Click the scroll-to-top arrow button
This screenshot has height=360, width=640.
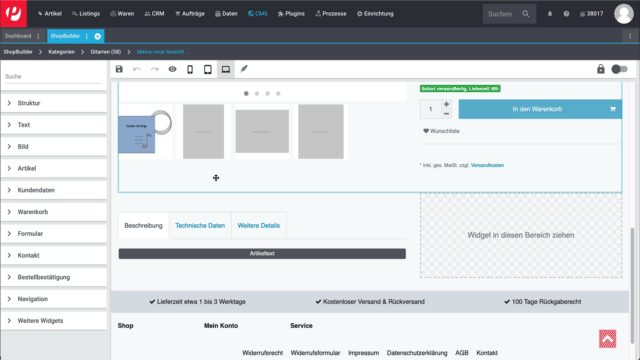point(607,339)
